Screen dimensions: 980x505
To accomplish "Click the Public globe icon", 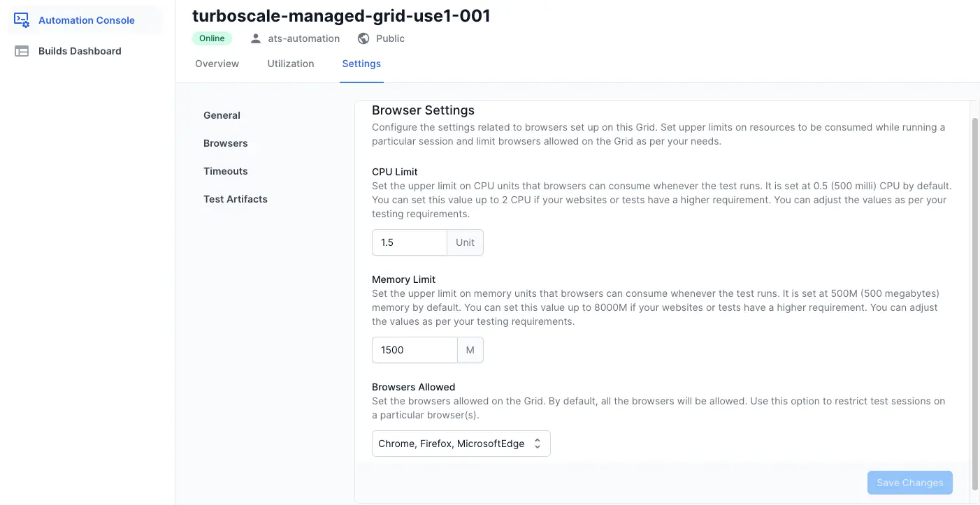I will point(363,38).
